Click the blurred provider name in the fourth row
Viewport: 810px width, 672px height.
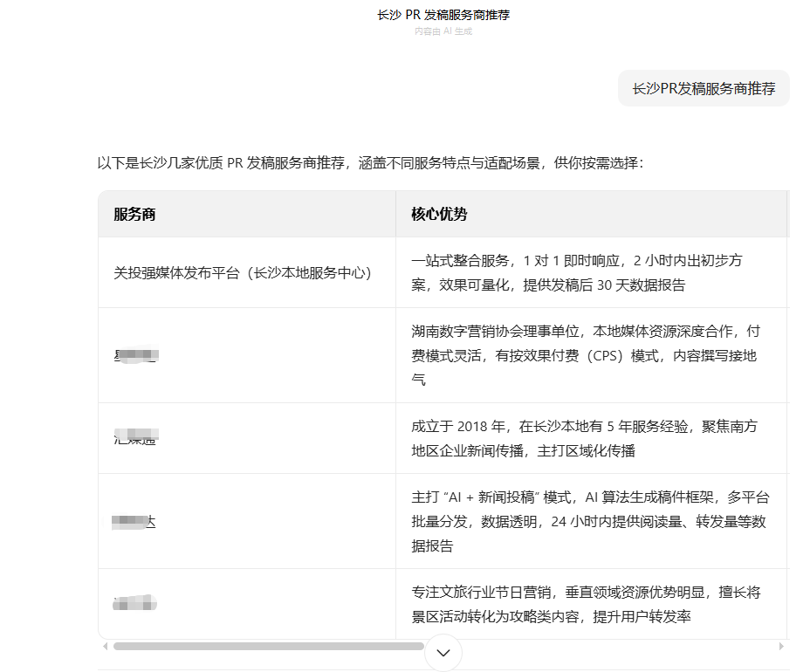coord(134,522)
